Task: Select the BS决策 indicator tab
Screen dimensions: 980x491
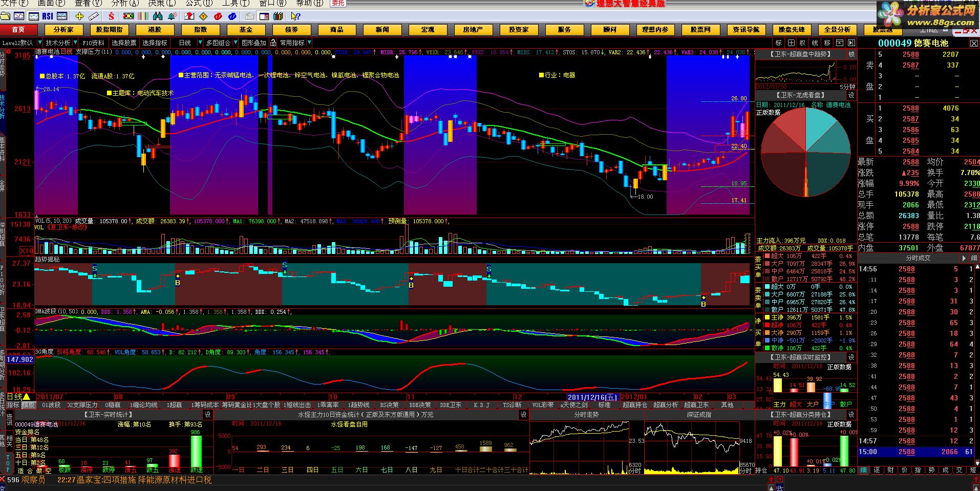Action: 389,405
